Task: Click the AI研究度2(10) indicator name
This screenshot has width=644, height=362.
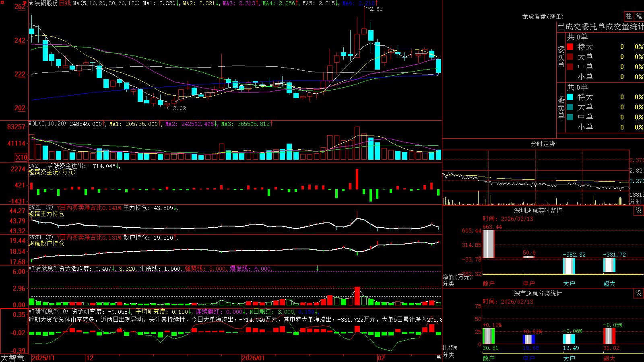Action: point(48,311)
